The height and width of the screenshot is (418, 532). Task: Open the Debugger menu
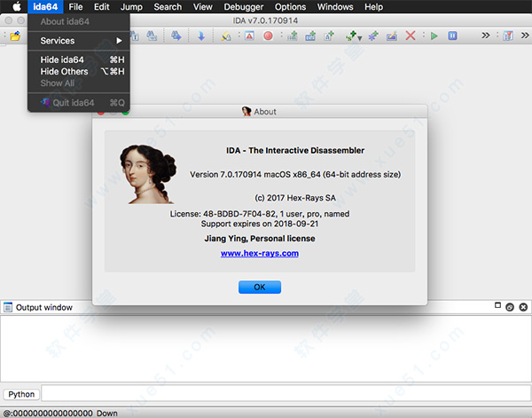244,6
